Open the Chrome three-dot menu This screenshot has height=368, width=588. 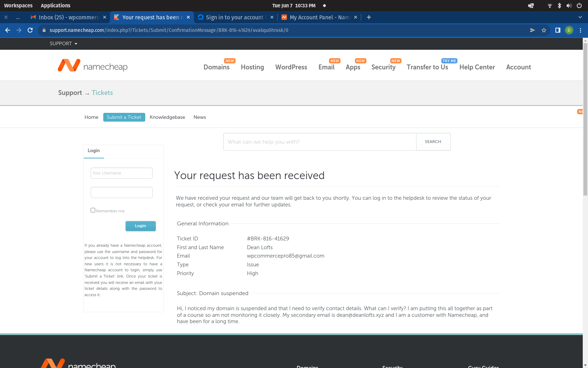pos(580,30)
